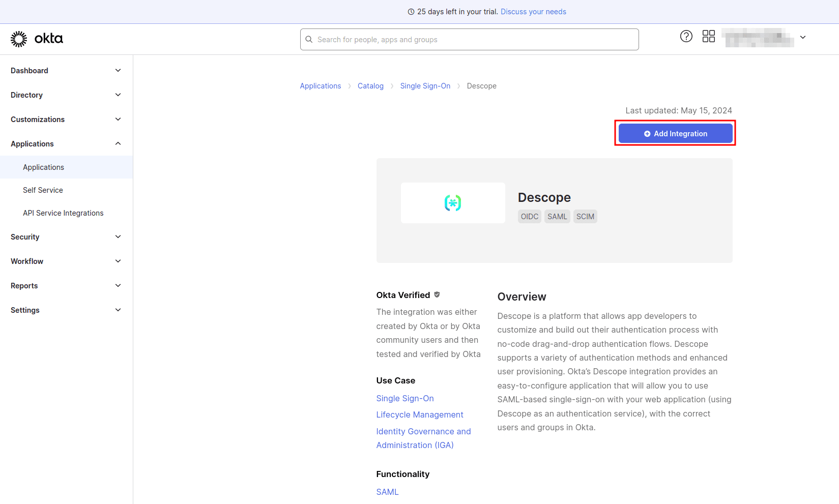Click the app switcher grid icon
Screen dimensions: 839x504
[x=709, y=36]
